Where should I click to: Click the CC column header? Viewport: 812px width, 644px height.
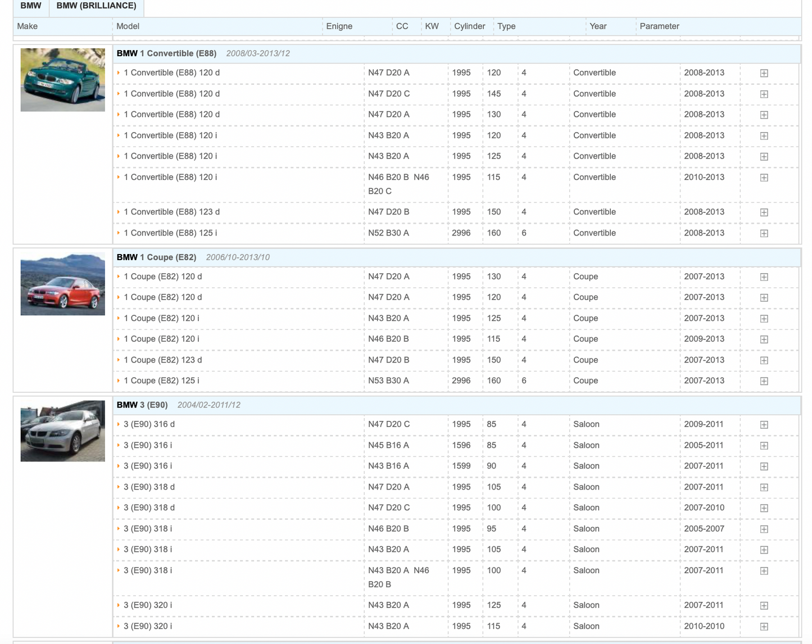tap(402, 26)
